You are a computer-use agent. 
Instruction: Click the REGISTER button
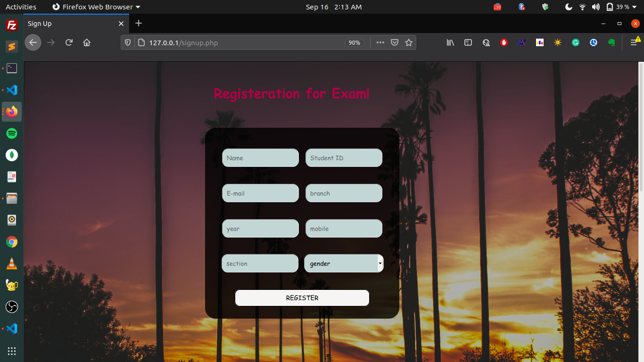tap(302, 298)
